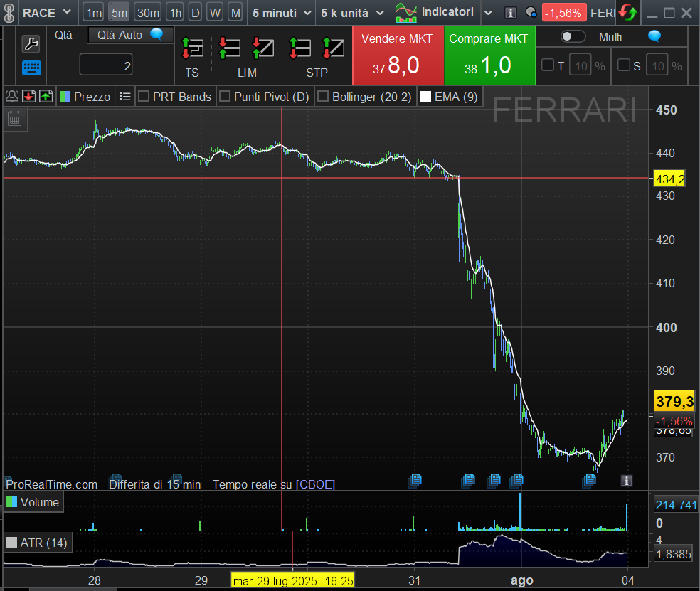Enable the PRT Bands checkbox
Viewport: 700px width, 591px height.
pos(144,97)
